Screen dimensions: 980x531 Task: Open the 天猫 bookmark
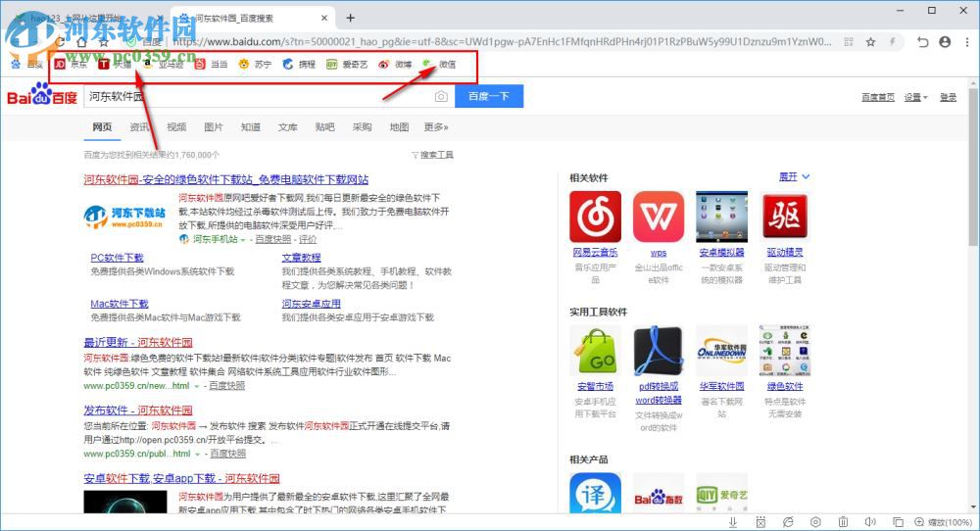(115, 64)
